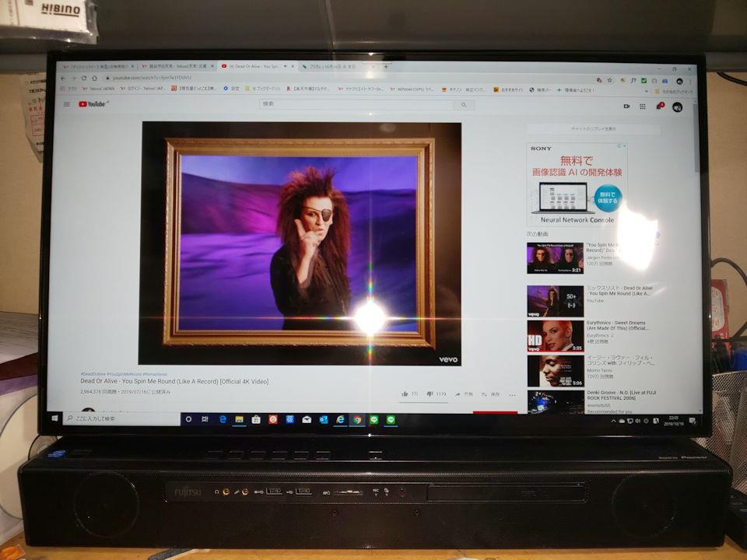
Task: Click the main Dead Or Alive video player
Action: click(300, 243)
